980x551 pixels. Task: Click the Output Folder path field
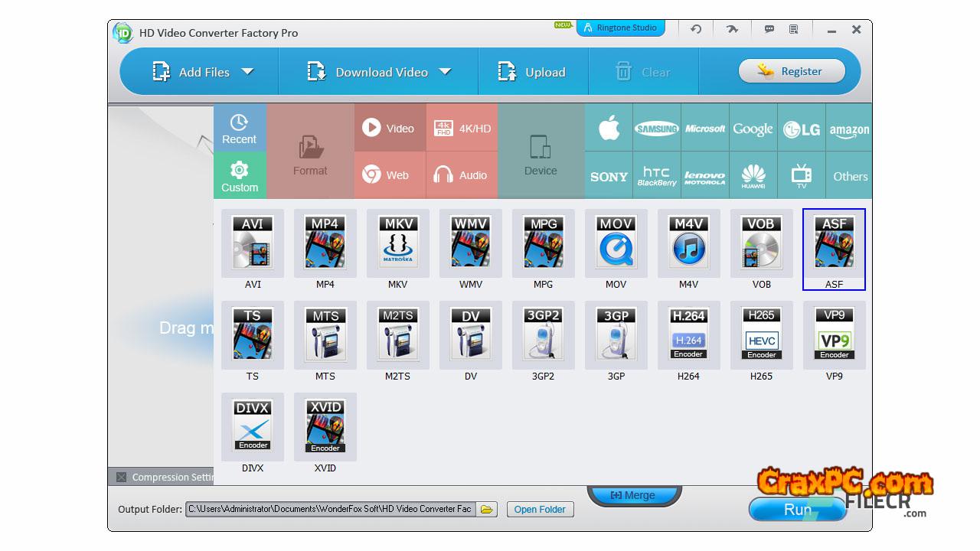[331, 509]
